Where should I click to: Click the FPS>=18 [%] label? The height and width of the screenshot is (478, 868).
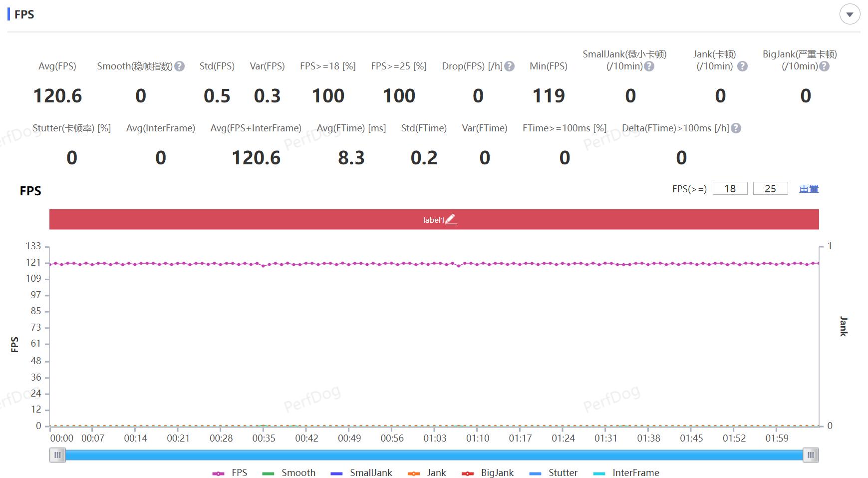coord(328,66)
